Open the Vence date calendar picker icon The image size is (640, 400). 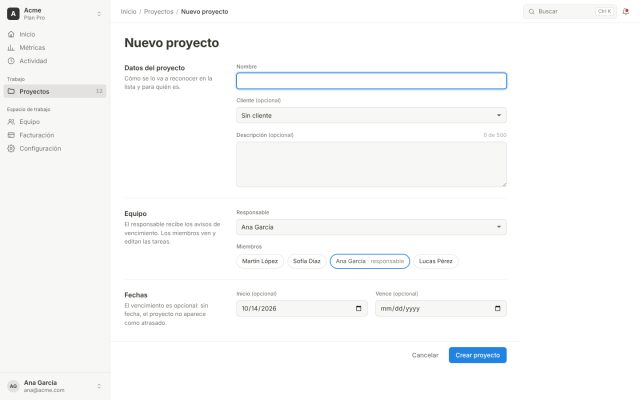click(x=498, y=309)
